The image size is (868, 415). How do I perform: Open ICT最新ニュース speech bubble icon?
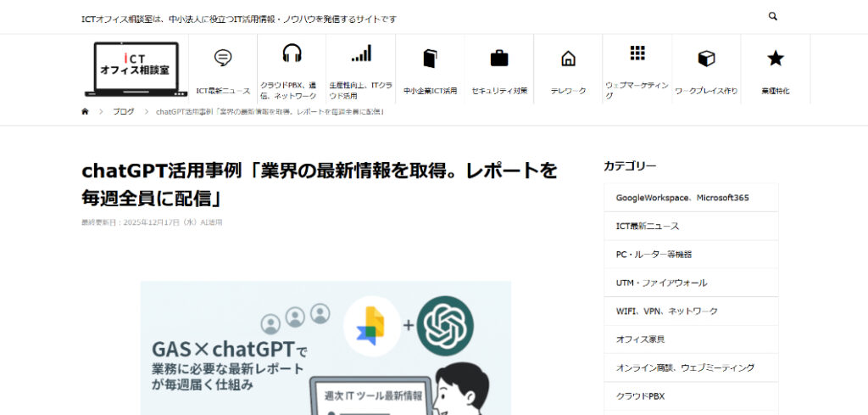pyautogui.click(x=223, y=58)
